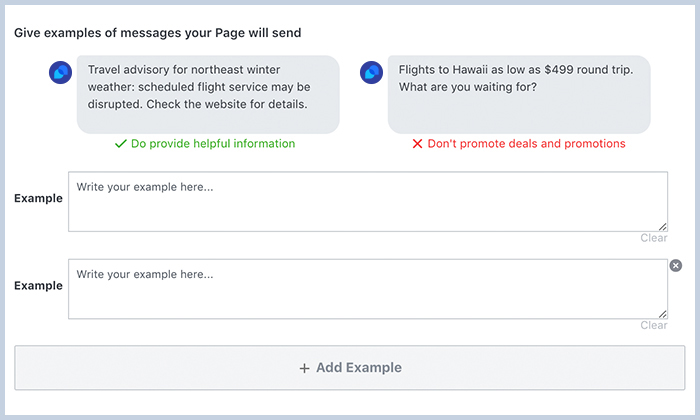The image size is (700, 420).
Task: Click into the first example text area
Action: [368, 202]
